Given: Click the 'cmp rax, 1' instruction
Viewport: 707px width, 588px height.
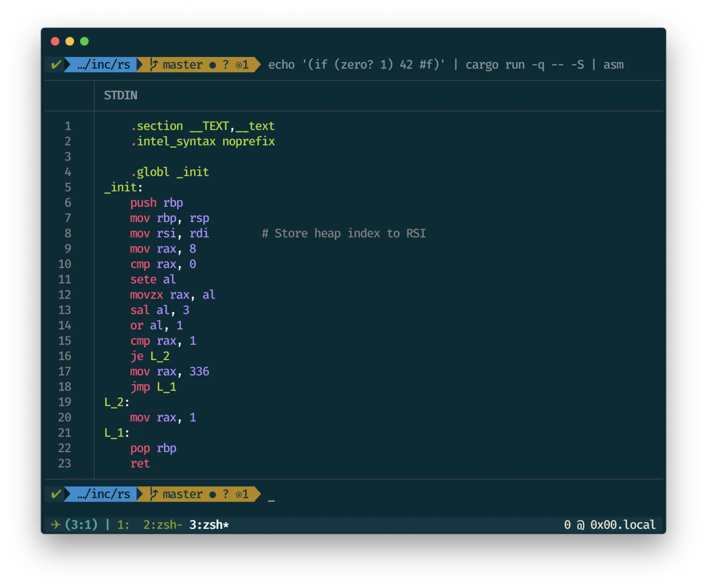Looking at the screenshot, I should click(x=163, y=341).
